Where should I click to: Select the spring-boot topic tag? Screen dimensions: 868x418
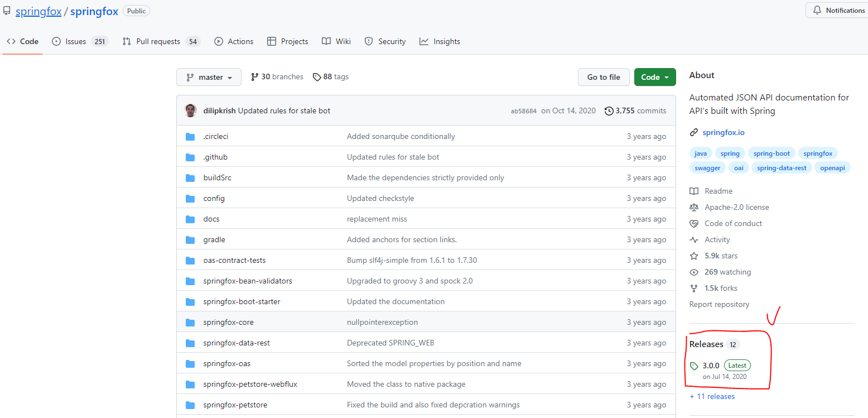click(771, 153)
